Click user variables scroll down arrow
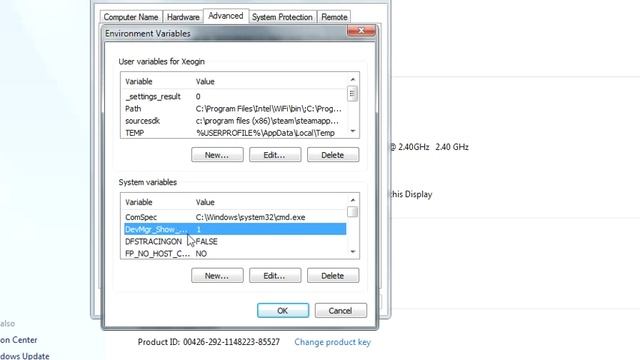The image size is (640, 360). pos(353,131)
